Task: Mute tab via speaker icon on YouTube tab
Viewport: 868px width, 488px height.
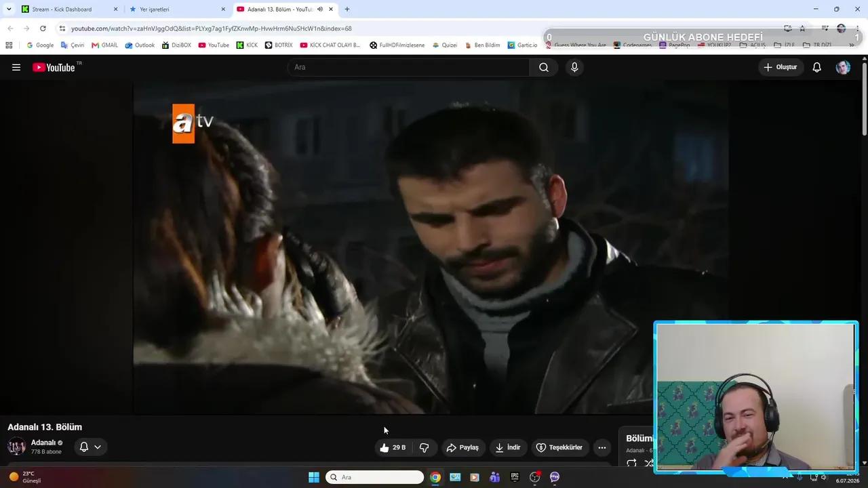Action: [x=320, y=9]
